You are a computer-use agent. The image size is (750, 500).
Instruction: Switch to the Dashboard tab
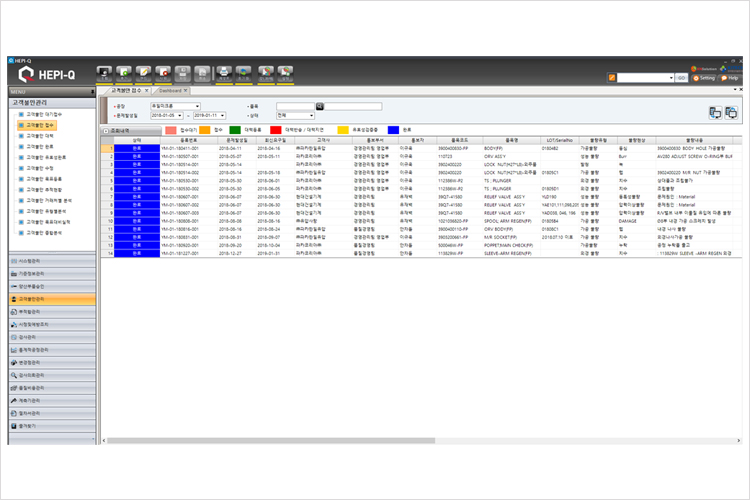point(170,90)
